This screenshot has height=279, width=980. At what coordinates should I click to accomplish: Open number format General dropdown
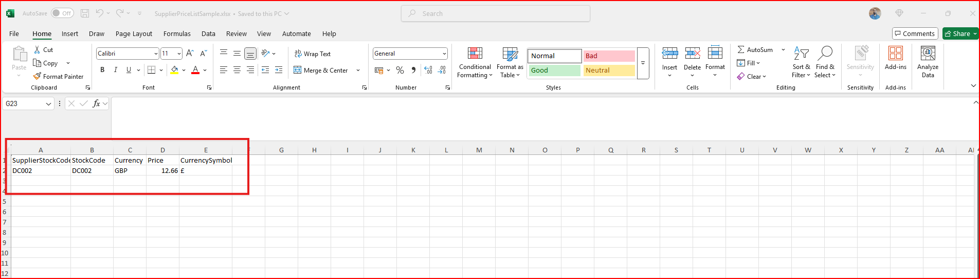tap(444, 54)
